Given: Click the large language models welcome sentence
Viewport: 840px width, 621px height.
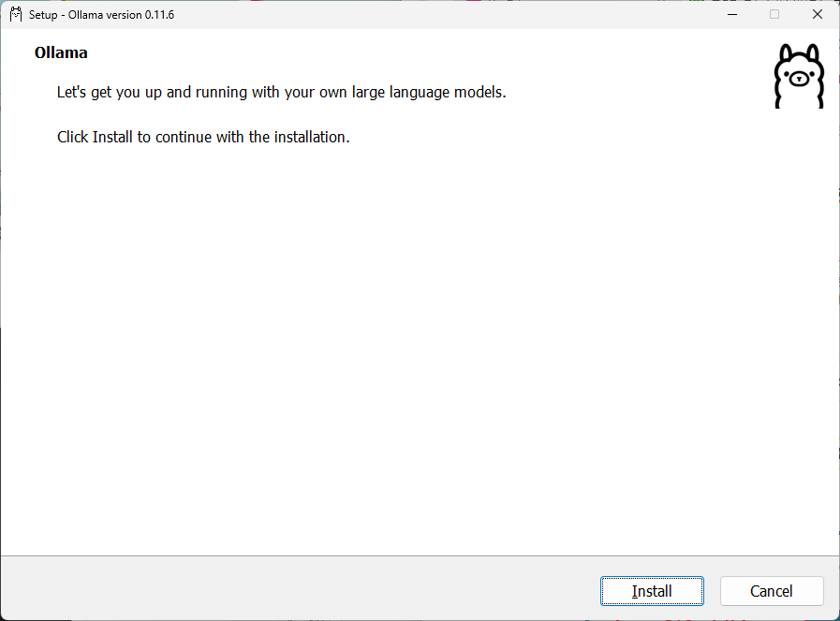Looking at the screenshot, I should coord(281,92).
